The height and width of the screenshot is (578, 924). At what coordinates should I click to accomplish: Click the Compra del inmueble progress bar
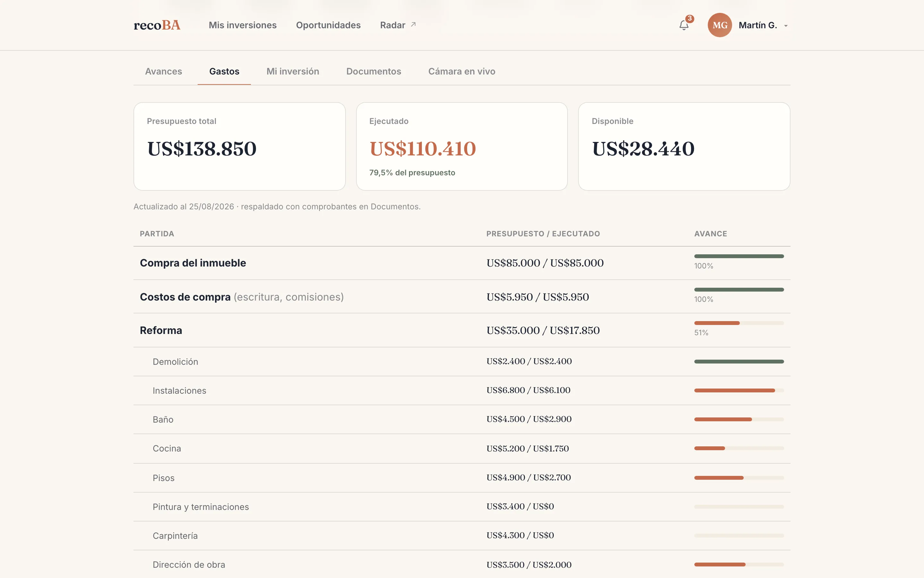tap(739, 256)
